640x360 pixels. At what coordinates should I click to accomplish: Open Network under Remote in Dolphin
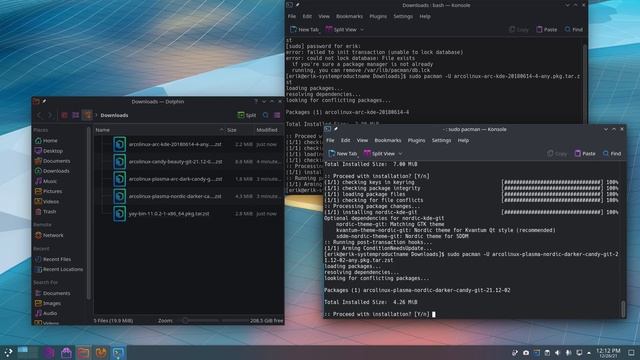tap(49, 236)
